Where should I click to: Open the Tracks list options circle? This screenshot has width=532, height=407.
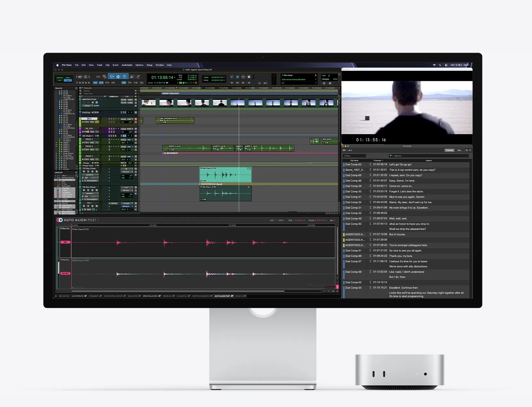76,88
